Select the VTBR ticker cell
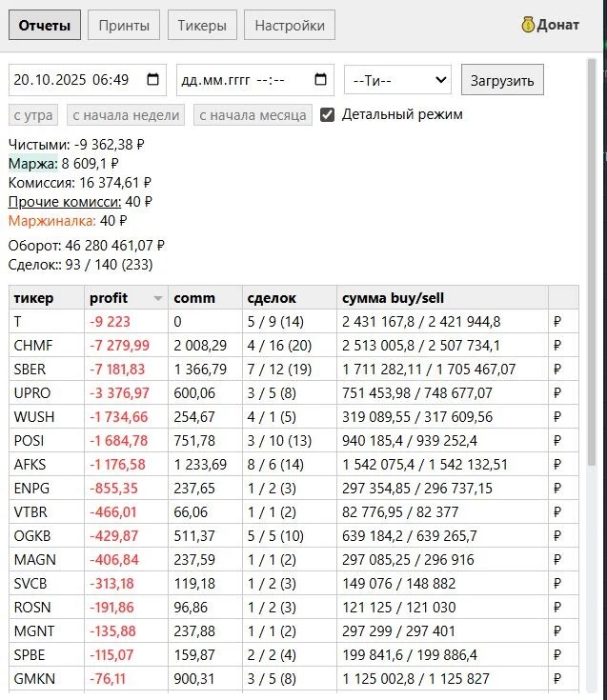Viewport: 607px width, 700px height. tap(47, 512)
